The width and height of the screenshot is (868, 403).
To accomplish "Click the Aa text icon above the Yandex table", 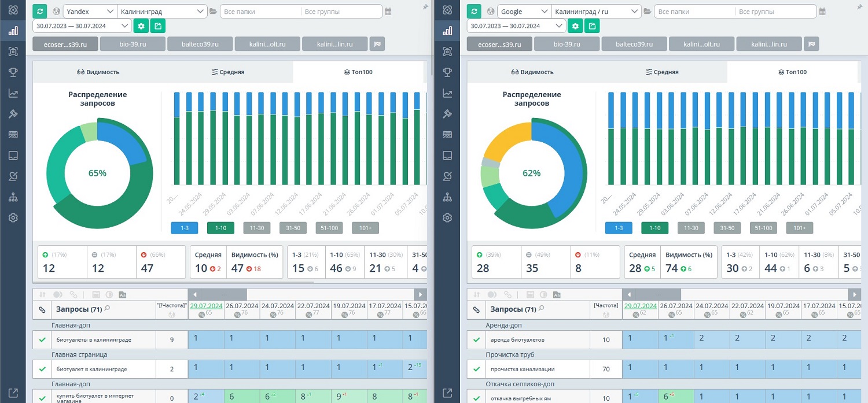I will click(x=123, y=295).
